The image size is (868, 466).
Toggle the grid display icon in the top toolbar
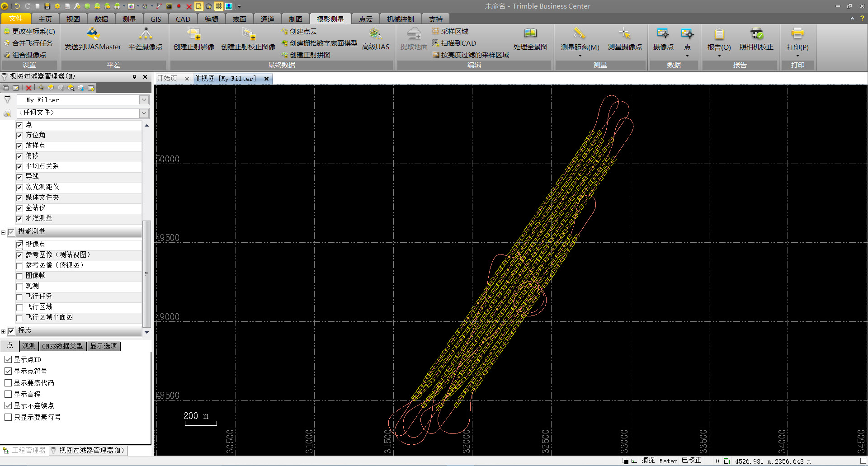(x=219, y=6)
